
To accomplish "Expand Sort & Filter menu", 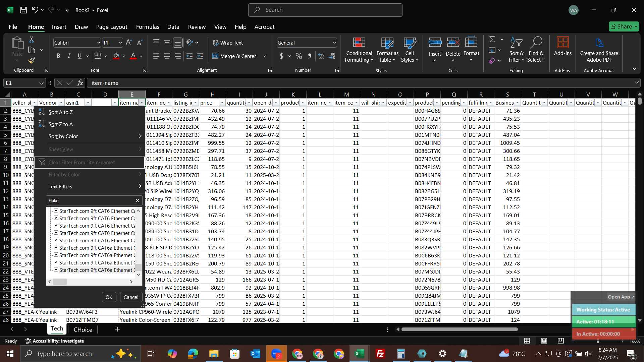I will pos(516,49).
